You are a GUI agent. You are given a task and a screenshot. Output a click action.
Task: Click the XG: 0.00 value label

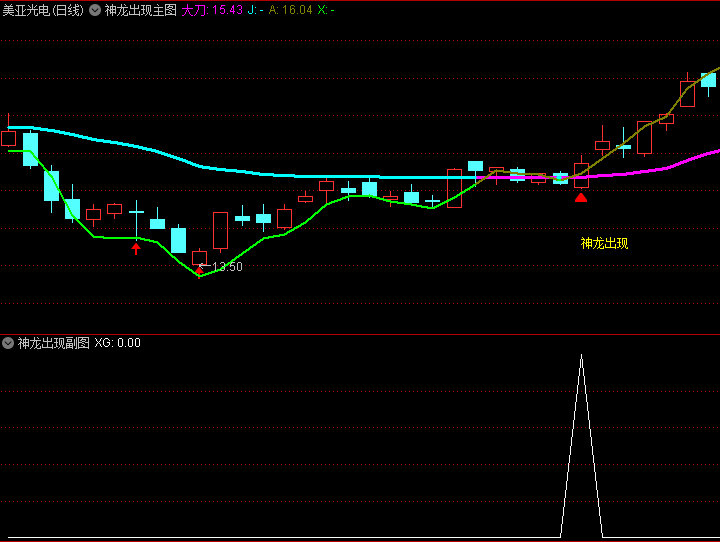(x=118, y=343)
